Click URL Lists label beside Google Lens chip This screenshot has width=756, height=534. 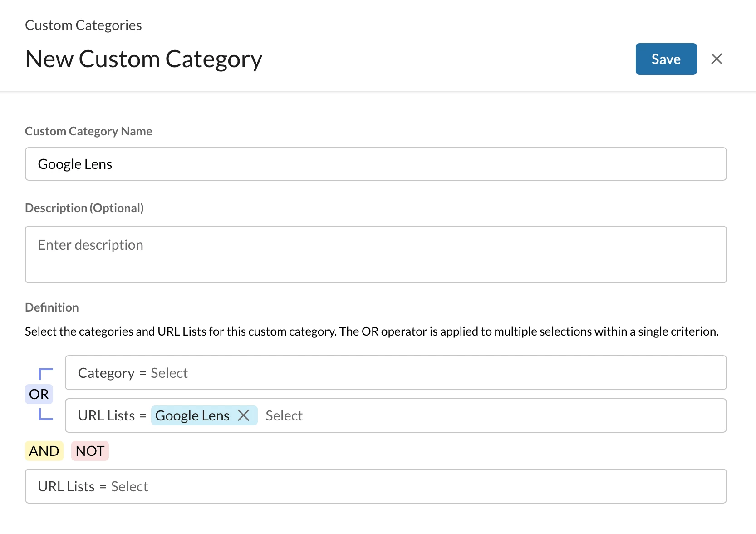click(x=106, y=415)
